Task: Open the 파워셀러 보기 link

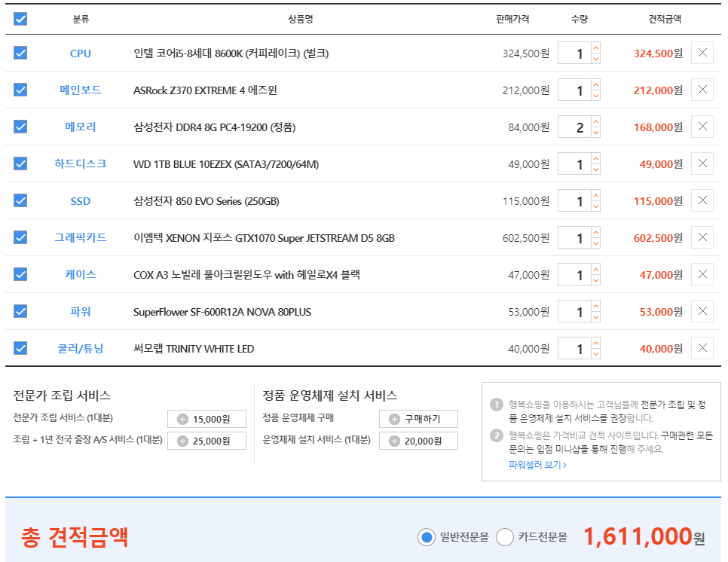Action: (x=537, y=465)
